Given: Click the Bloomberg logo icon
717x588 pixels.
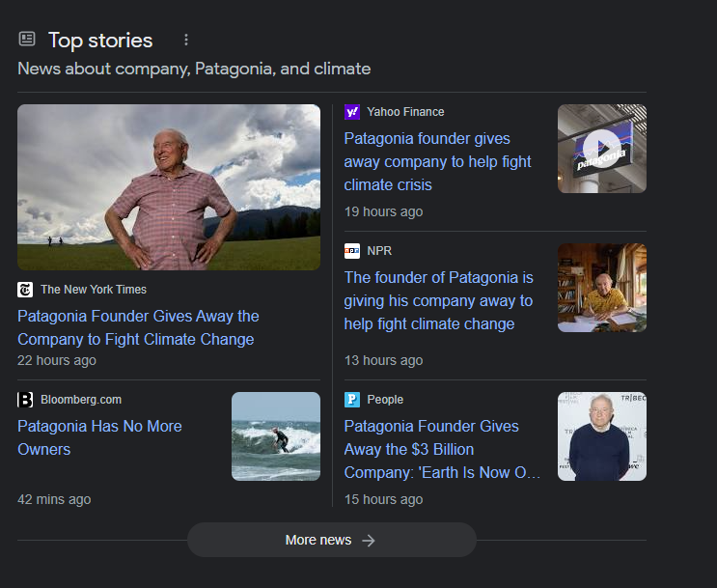Looking at the screenshot, I should click(25, 400).
